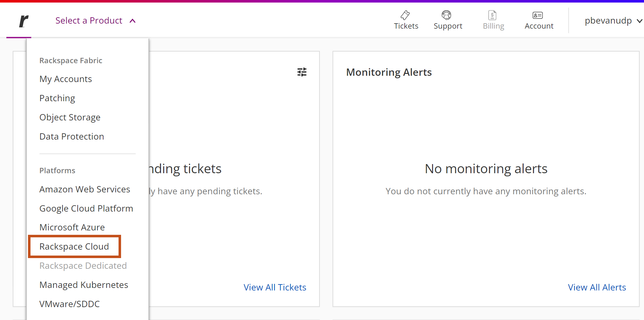Choose Managed Kubernetes from the list
Screen dimensions: 644x320
[84, 285]
